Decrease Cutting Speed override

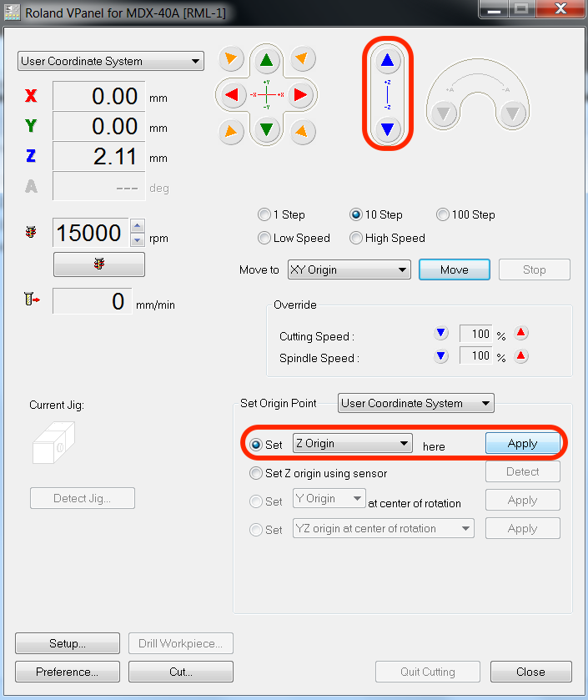click(x=440, y=333)
